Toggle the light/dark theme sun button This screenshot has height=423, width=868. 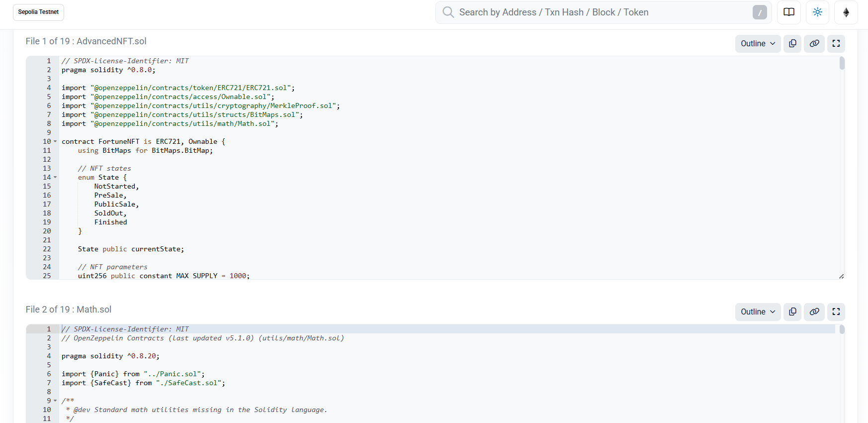[817, 12]
